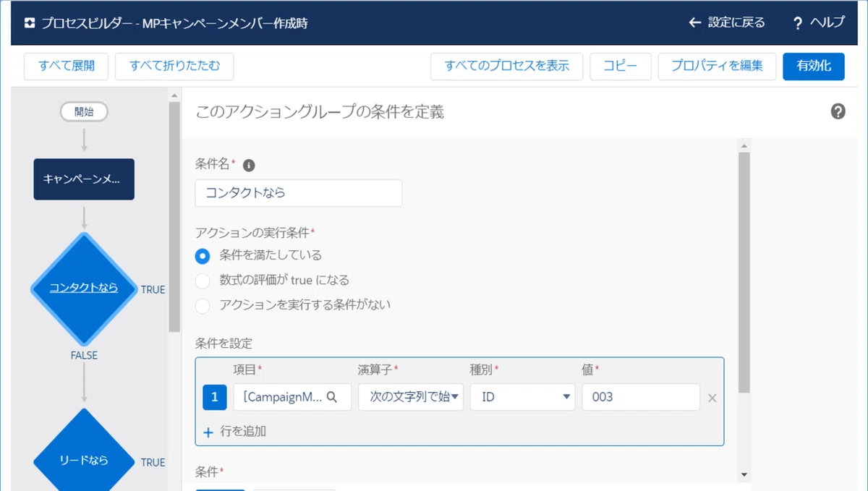The width and height of the screenshot is (868, 491).
Task: Click プロパティを編集 button
Action: (x=717, y=66)
